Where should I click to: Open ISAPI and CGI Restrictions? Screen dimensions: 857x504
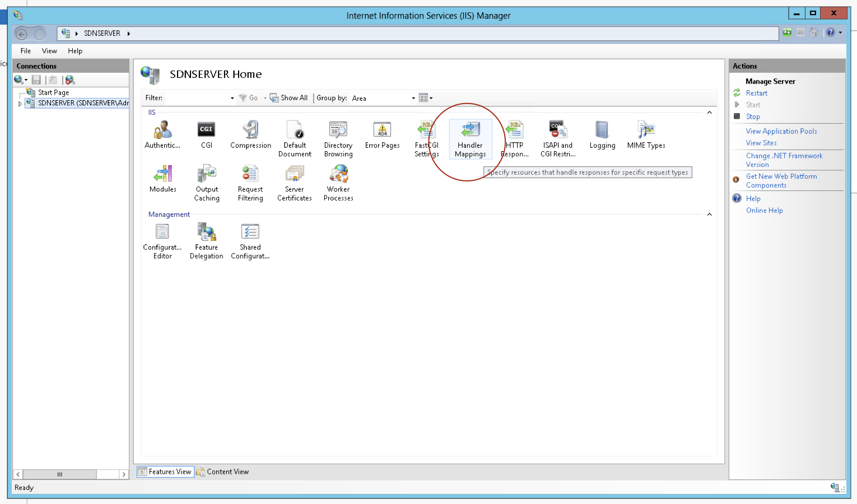[x=558, y=139]
